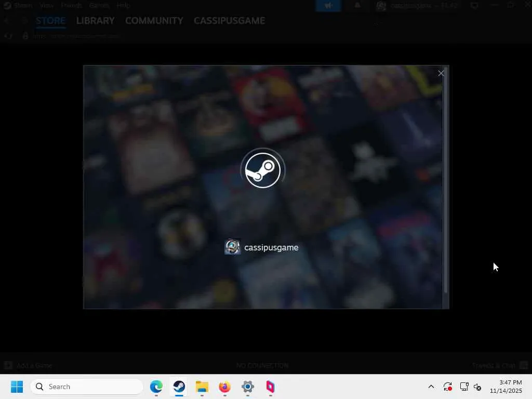Click the taskbar Search box

[x=87, y=387]
